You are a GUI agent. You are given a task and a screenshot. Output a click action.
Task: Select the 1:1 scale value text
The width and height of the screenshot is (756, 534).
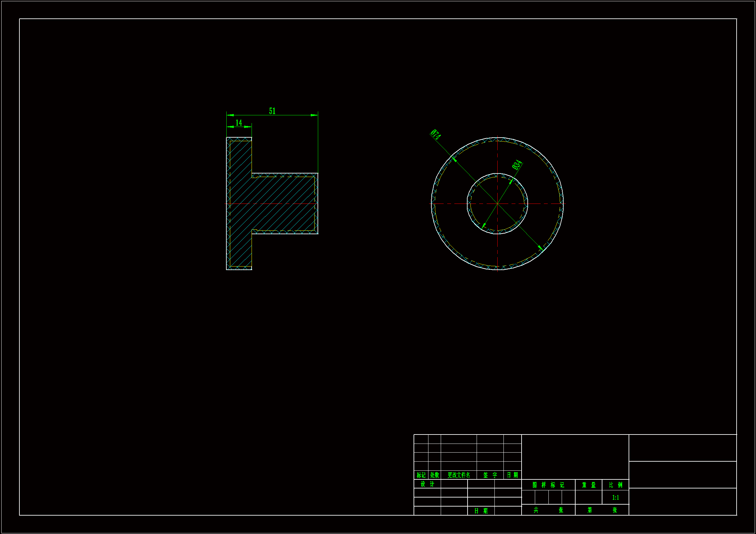coord(615,497)
